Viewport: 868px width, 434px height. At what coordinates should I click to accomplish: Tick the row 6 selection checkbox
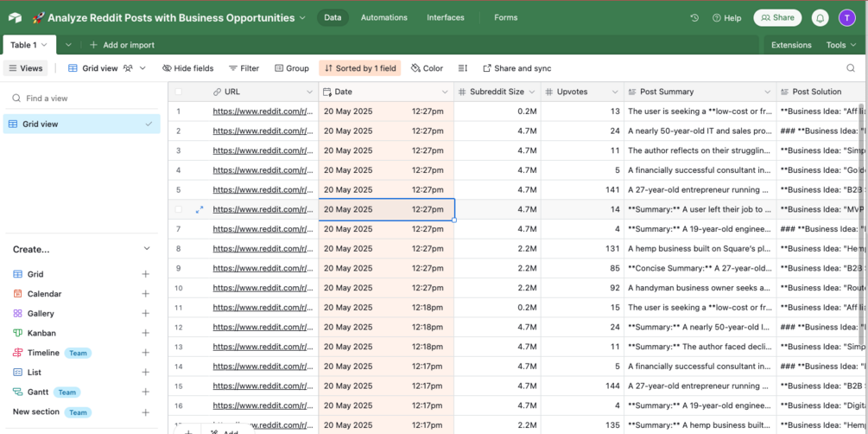tap(178, 209)
